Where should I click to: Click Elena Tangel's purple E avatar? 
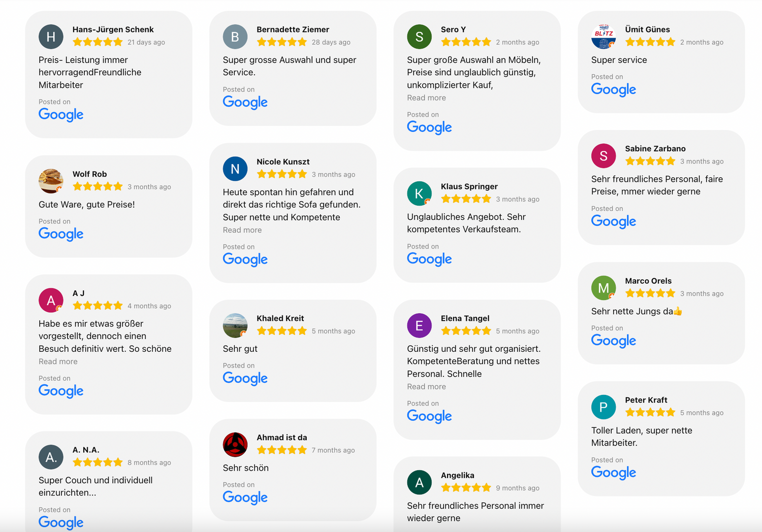point(419,325)
